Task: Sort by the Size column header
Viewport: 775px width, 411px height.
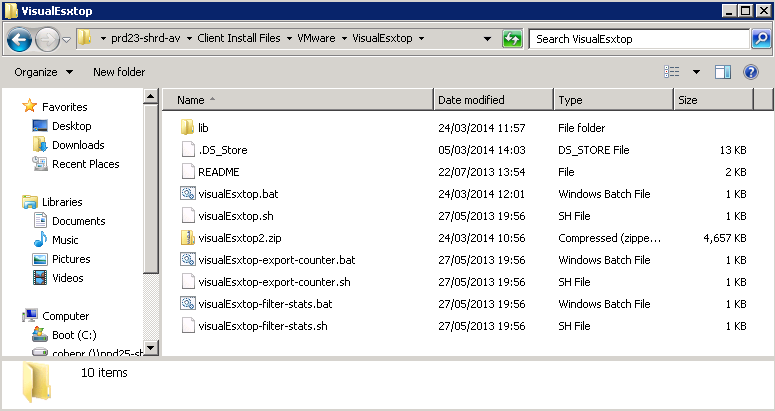Action: click(x=713, y=100)
